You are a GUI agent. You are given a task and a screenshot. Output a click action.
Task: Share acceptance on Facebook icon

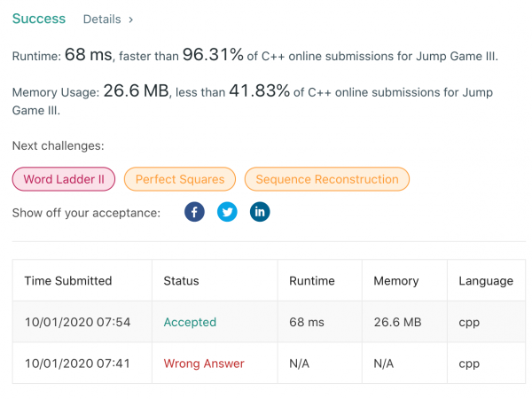tap(194, 212)
